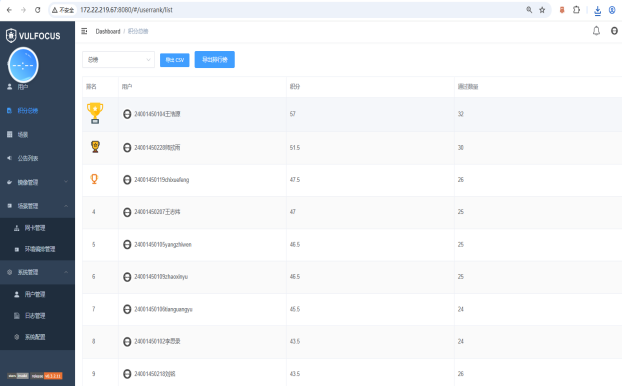Click username 24001450109zhaoxinyu
Image resolution: width=622 pixels, height=386 pixels.
161,277
